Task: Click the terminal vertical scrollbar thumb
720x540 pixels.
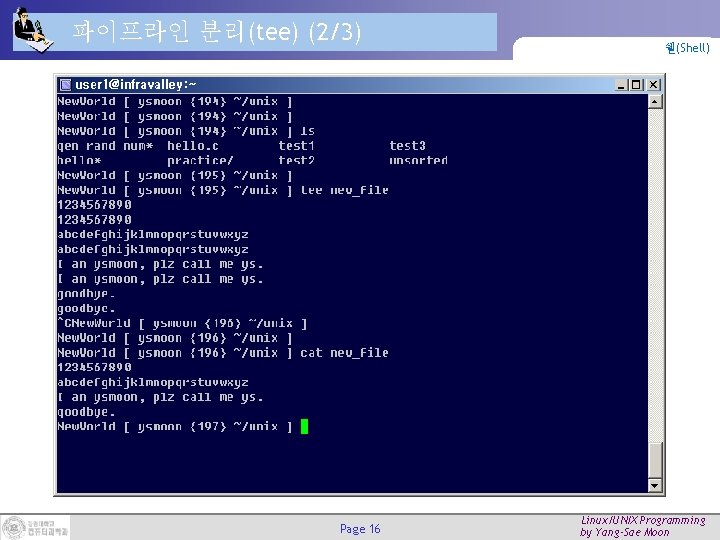Action: 655,460
